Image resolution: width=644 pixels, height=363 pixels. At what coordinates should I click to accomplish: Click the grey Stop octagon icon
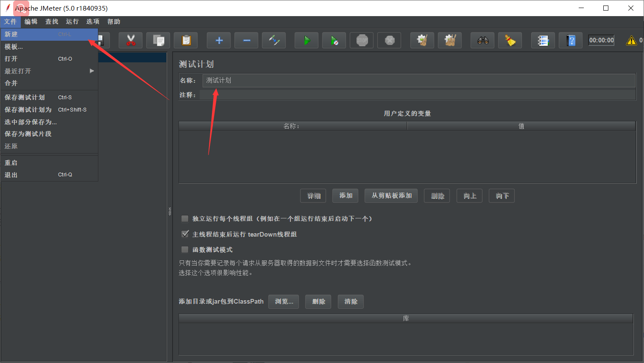(362, 40)
